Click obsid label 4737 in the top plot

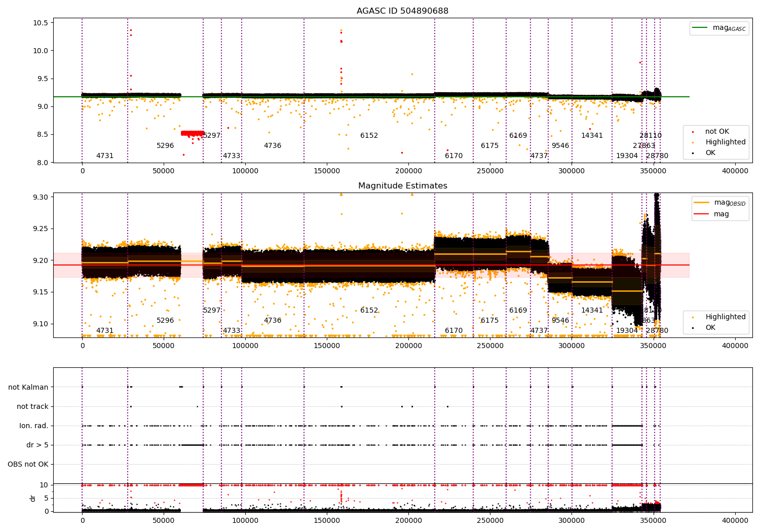[x=539, y=156]
